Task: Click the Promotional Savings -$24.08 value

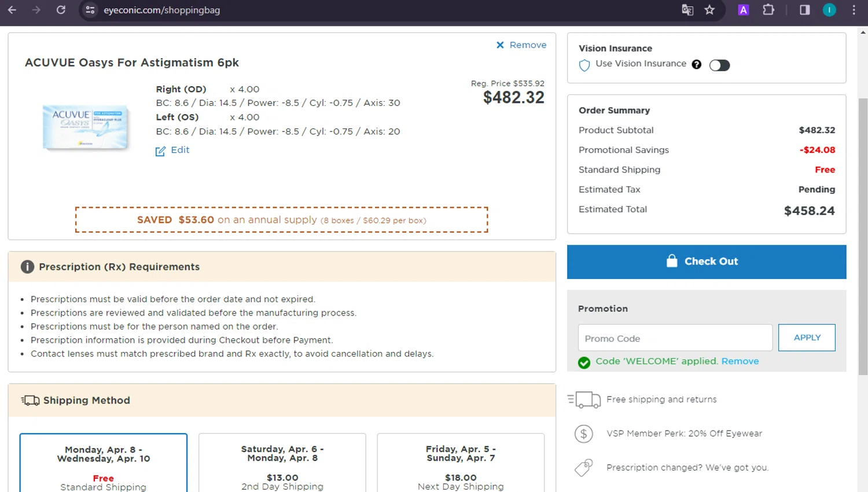Action: 817,150
